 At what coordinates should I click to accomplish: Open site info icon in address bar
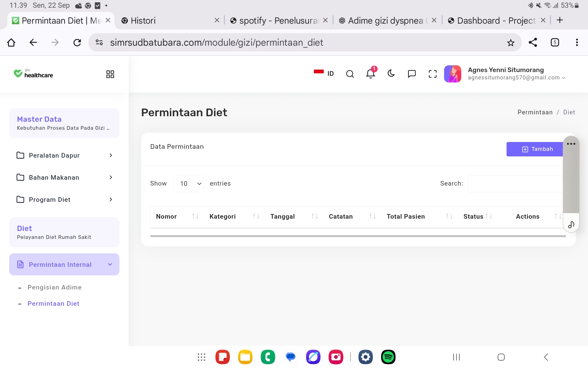point(99,42)
